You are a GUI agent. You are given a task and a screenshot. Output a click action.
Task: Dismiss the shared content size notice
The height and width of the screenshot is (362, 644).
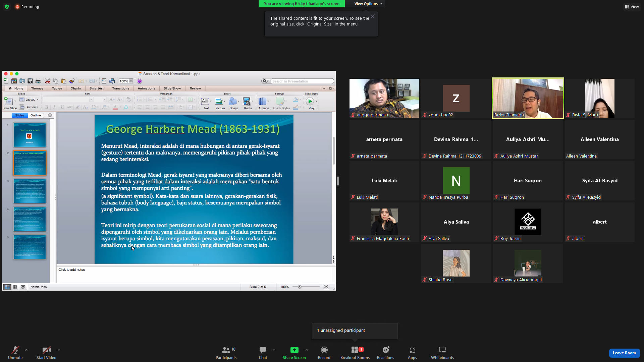pyautogui.click(x=373, y=16)
